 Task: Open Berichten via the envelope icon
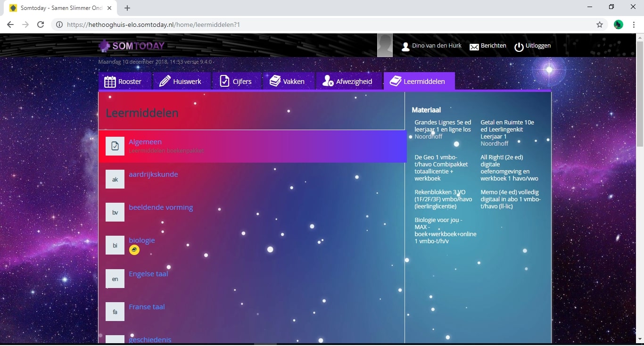[x=474, y=46]
